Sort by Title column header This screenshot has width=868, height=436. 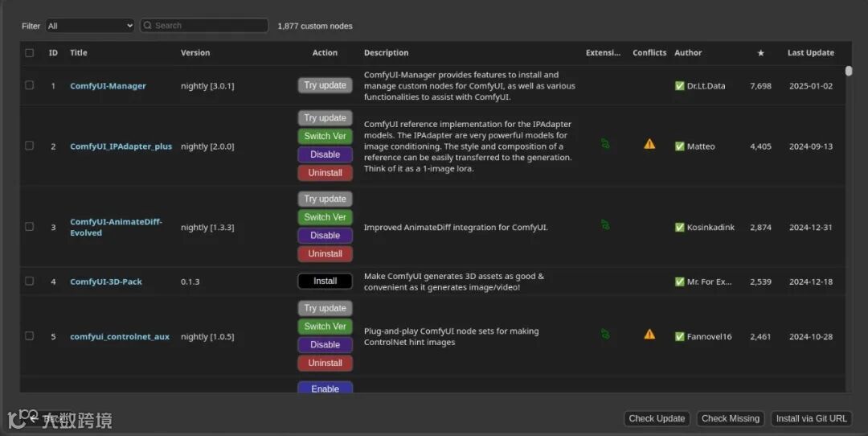point(79,52)
